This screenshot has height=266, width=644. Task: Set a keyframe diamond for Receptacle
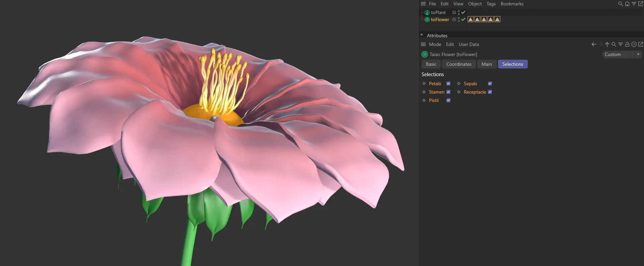pos(459,92)
